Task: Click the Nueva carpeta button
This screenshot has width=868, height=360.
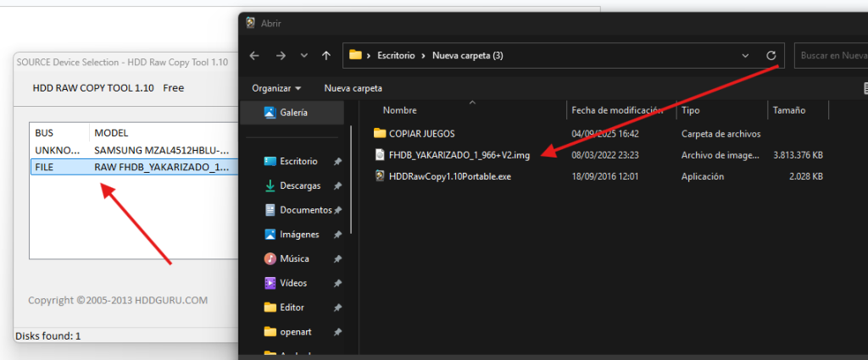Action: tap(353, 88)
